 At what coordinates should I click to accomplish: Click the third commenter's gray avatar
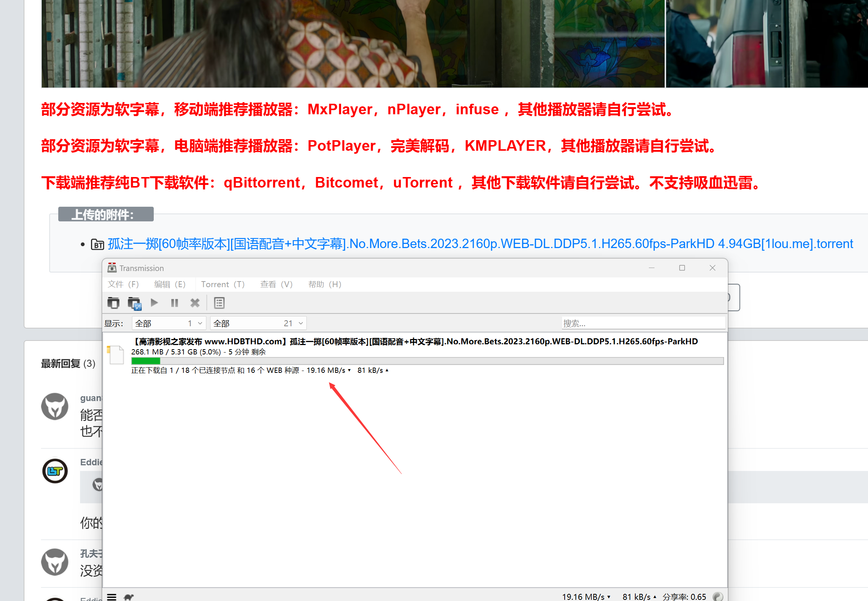point(55,562)
